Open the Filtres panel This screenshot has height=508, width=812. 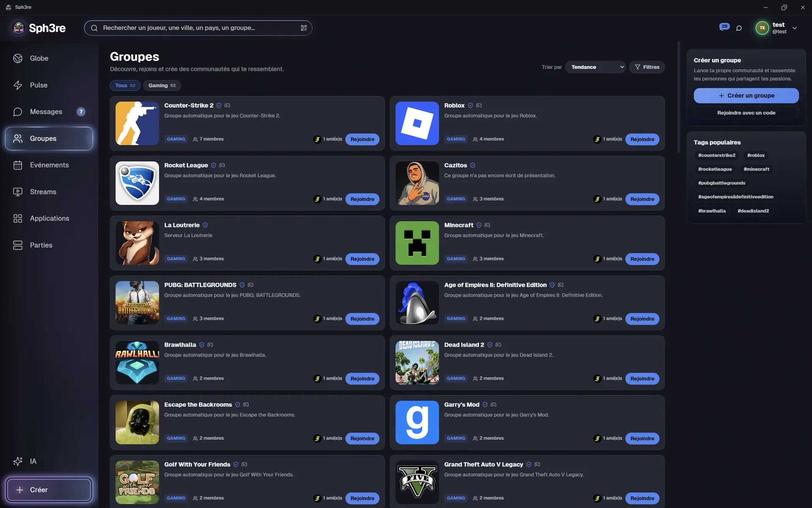647,67
